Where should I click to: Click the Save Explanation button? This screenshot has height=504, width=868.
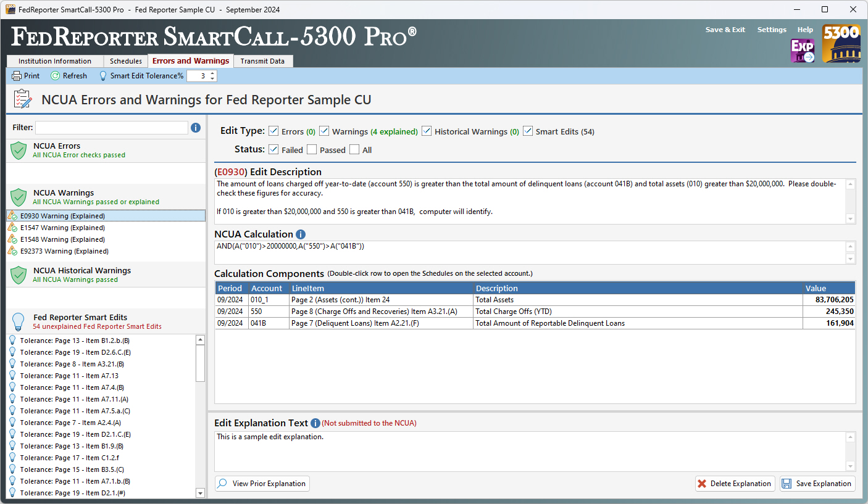817,484
